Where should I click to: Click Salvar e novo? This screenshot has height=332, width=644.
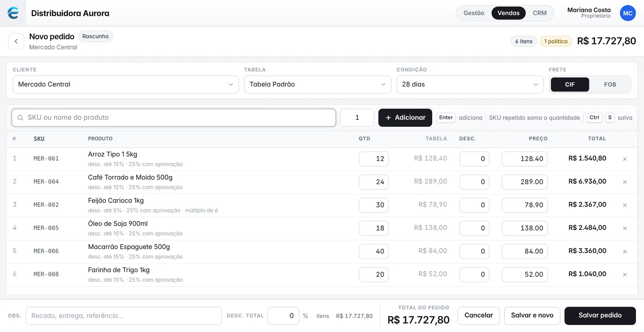tap(532, 316)
